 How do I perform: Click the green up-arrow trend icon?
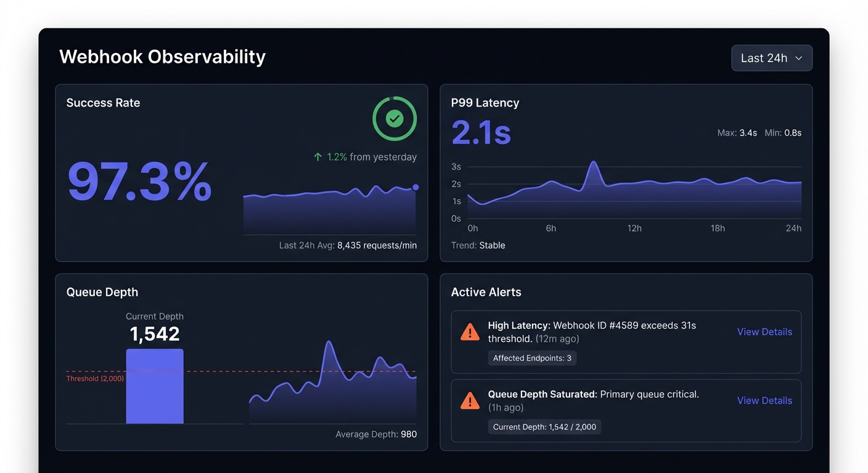(x=318, y=157)
